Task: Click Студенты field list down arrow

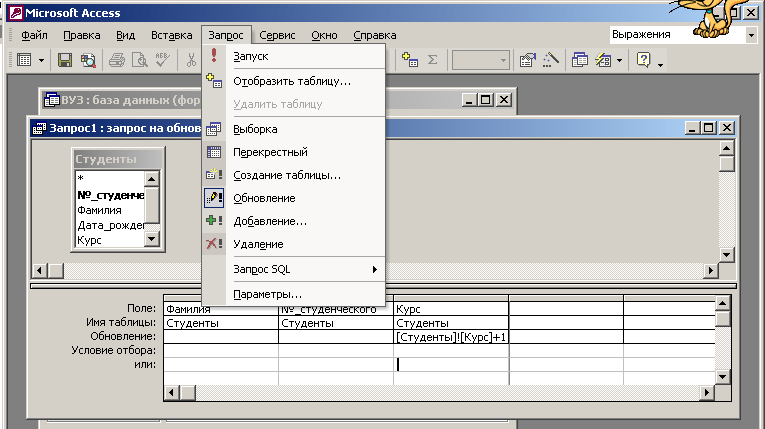Action: pyautogui.click(x=152, y=239)
